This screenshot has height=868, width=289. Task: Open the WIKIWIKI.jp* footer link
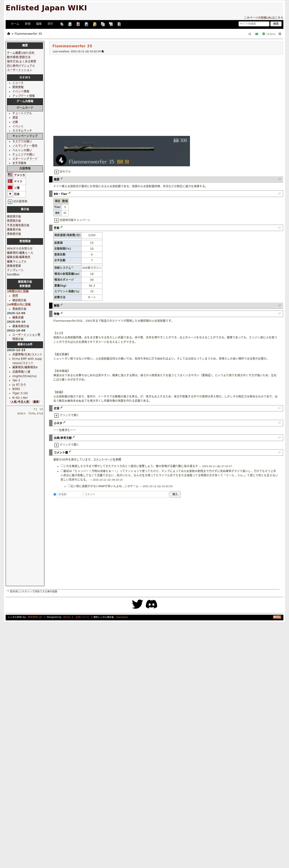tap(35, 617)
